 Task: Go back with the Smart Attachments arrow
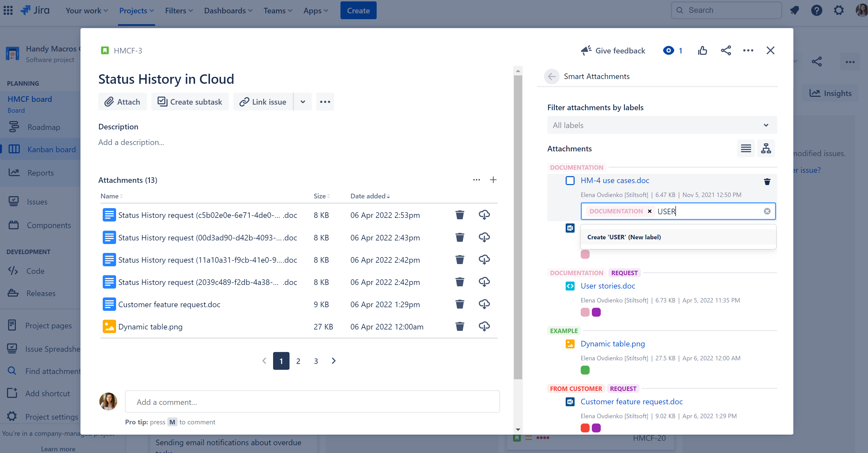[551, 77]
